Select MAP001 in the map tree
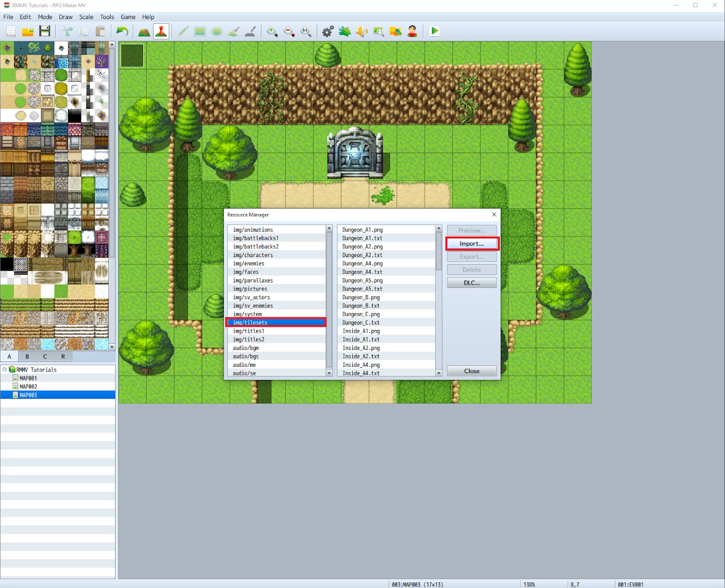 [x=28, y=378]
